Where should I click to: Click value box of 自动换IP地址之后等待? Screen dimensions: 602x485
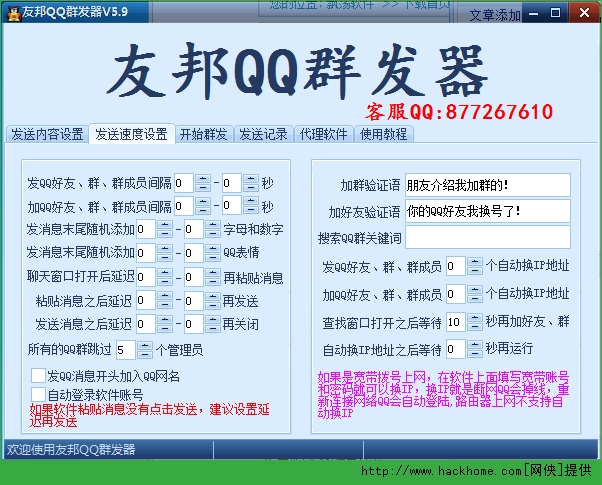pos(456,349)
